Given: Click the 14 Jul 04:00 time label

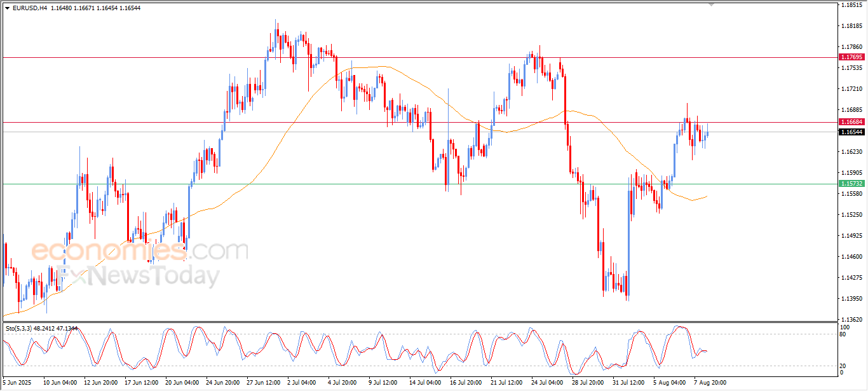Looking at the screenshot, I should point(426,383).
